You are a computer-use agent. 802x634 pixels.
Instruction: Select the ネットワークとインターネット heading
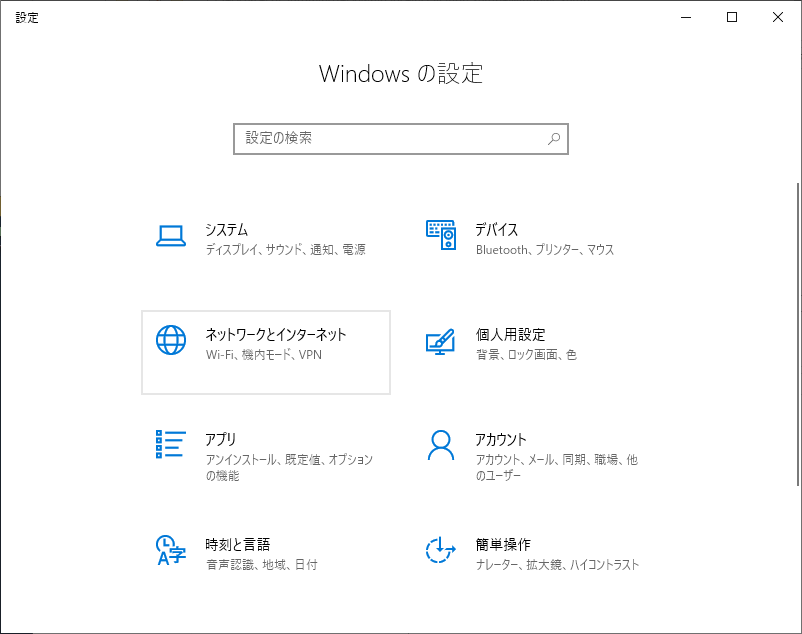point(276,334)
